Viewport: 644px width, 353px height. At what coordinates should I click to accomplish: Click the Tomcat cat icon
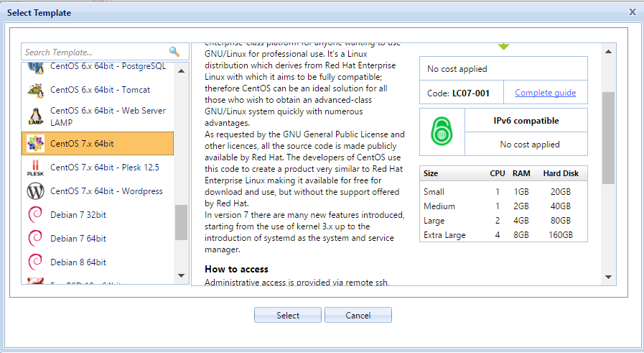36,90
